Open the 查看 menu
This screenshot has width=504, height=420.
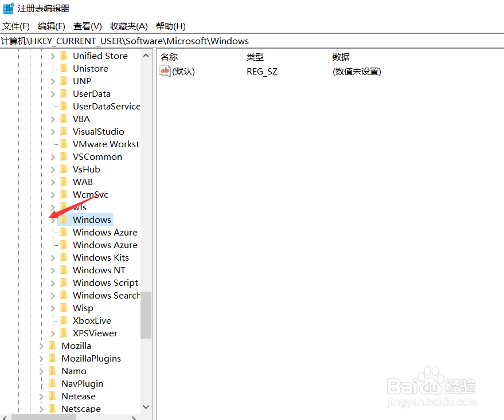coord(87,26)
